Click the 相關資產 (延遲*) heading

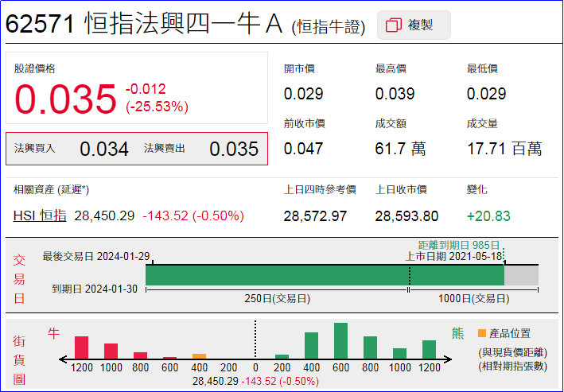point(51,189)
